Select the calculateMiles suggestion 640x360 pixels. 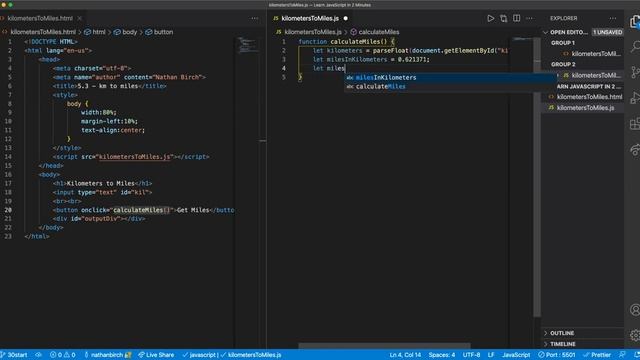(x=450, y=87)
